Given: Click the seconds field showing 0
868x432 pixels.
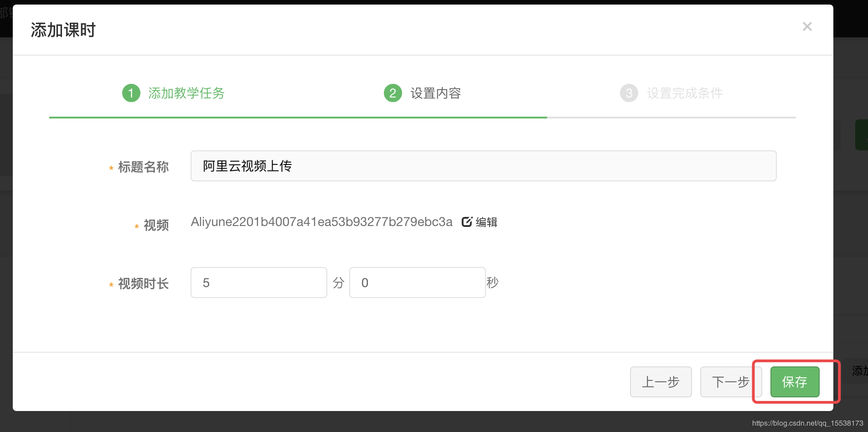Looking at the screenshot, I should [417, 283].
